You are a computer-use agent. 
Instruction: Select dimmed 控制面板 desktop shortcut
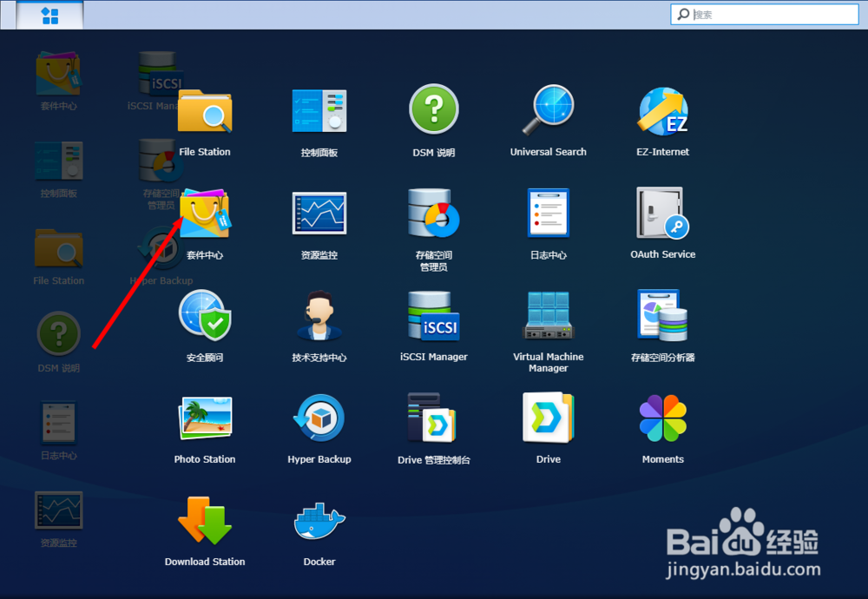59,169
